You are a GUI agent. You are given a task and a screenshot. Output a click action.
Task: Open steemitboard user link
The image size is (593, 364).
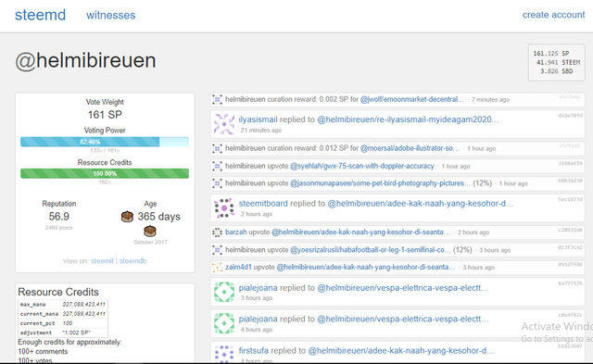pyautogui.click(x=263, y=204)
